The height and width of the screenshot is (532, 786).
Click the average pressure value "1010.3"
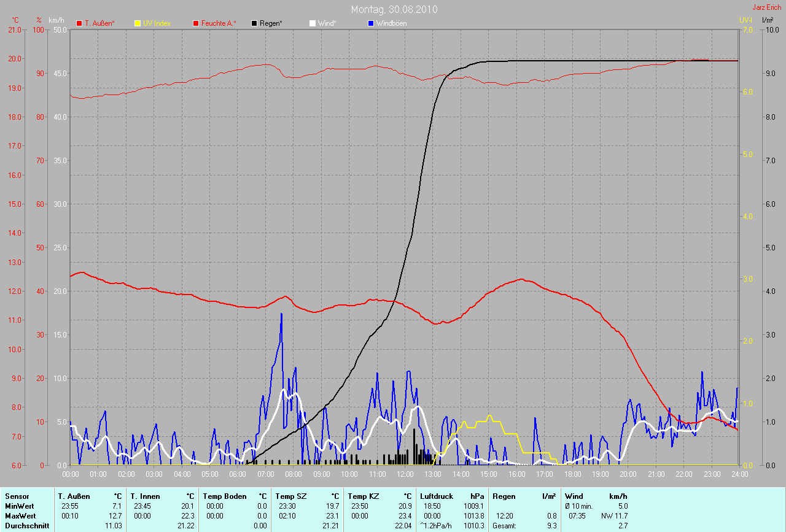click(475, 526)
